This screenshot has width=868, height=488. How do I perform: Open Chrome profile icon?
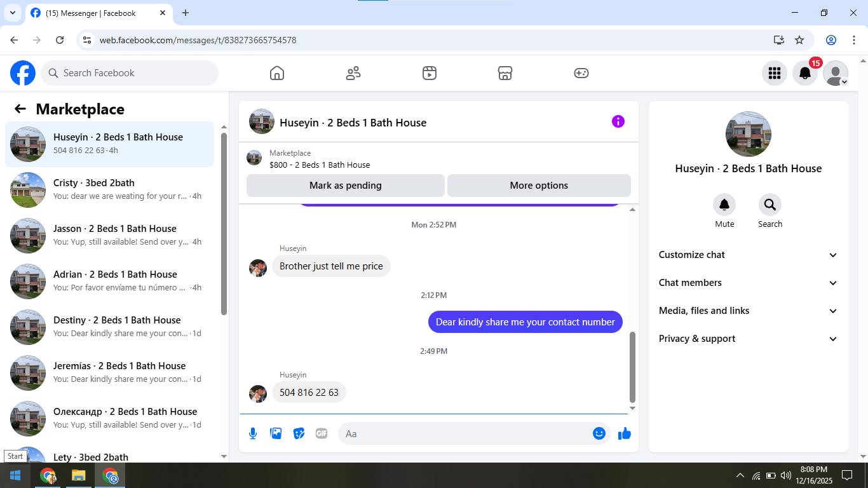[831, 40]
